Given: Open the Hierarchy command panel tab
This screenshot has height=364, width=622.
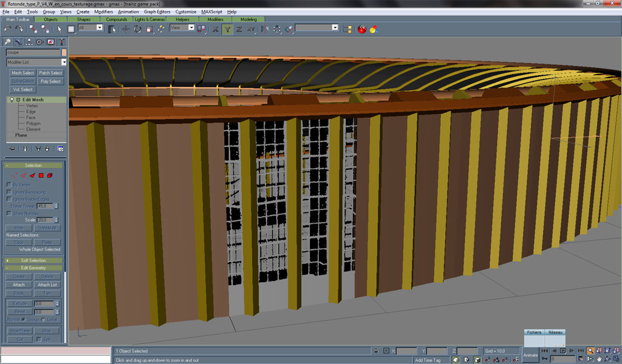Looking at the screenshot, I should [29, 42].
